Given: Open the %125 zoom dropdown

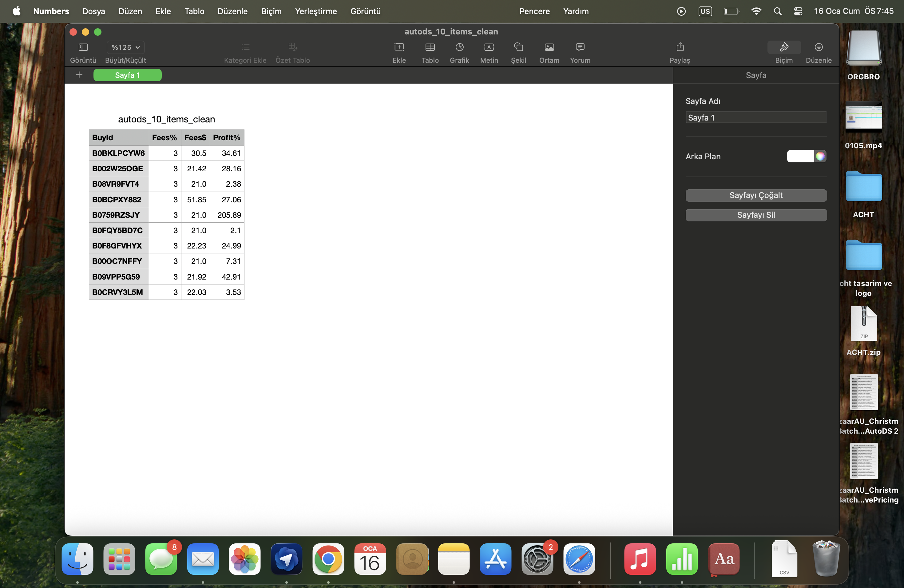Looking at the screenshot, I should pos(125,47).
